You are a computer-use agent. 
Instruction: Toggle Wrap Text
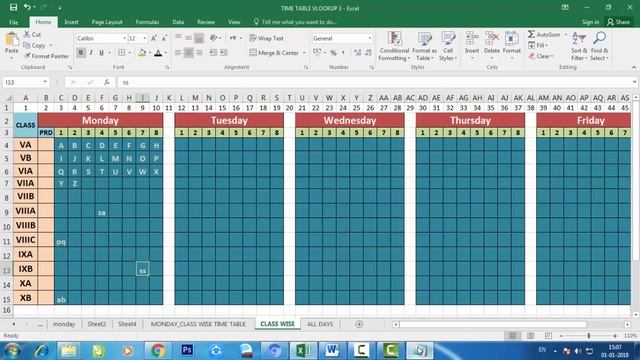pos(266,38)
